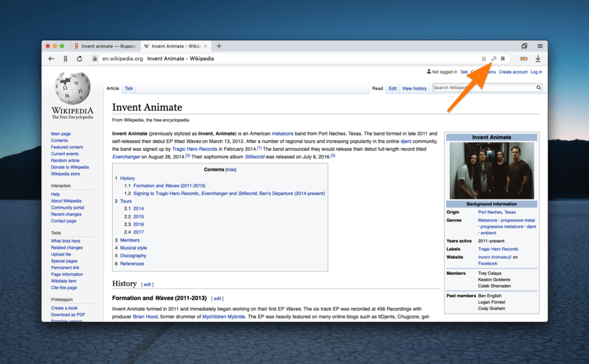This screenshot has height=364, width=589.
Task: Open the Stillworld album link in the intro
Action: [255, 157]
